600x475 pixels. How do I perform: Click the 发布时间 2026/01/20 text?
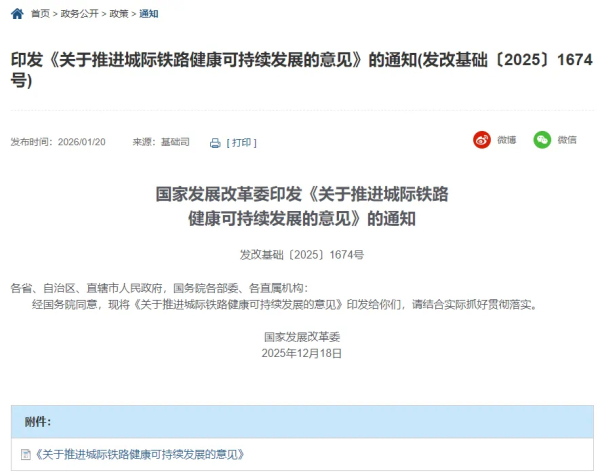(58, 142)
